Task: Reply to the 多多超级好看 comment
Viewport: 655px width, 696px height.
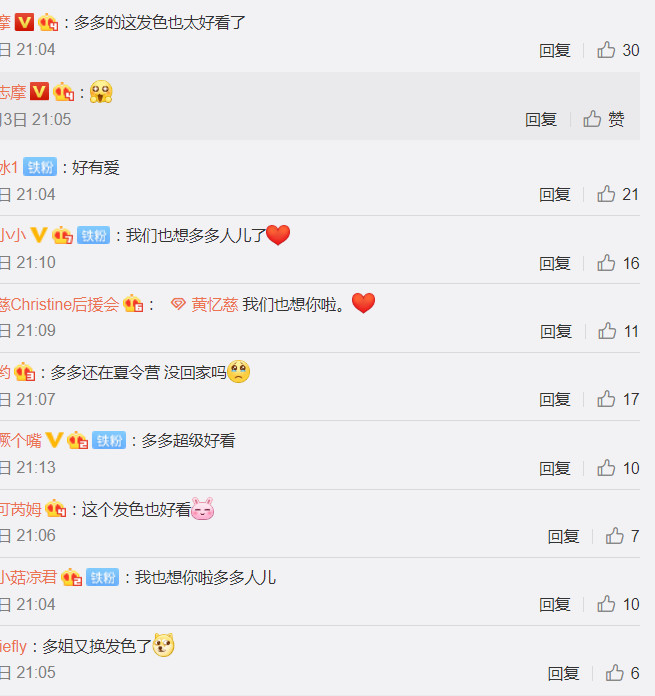Action: tap(555, 468)
